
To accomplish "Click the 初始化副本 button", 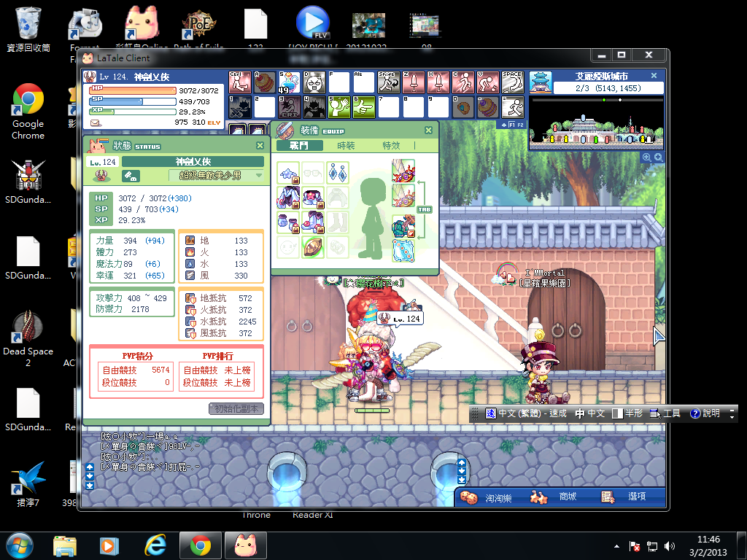I will point(236,409).
